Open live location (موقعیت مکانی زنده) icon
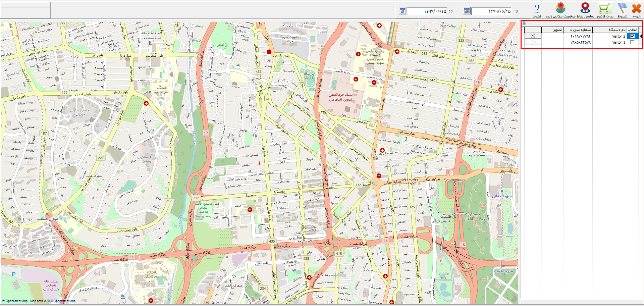The height and width of the screenshot is (306, 644). (x=560, y=8)
